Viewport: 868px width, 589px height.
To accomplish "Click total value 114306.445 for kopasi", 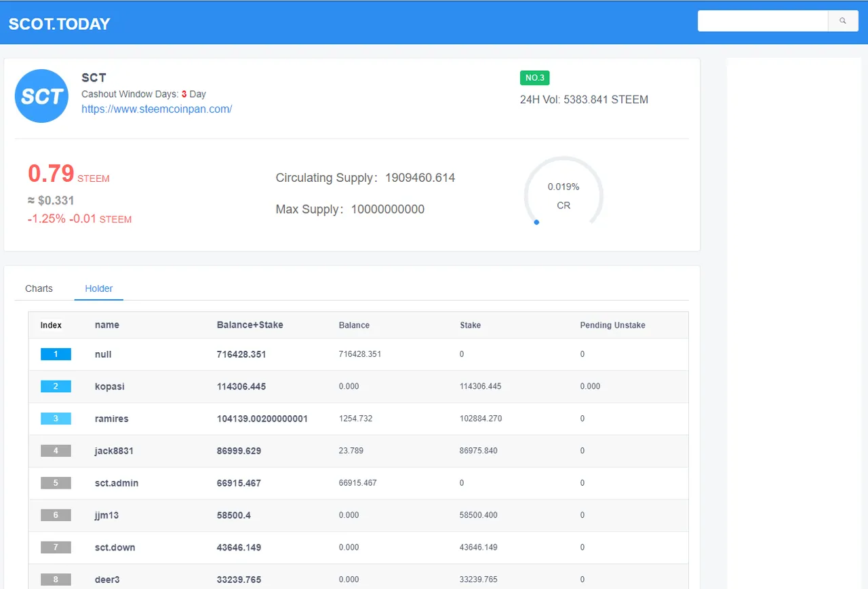I will click(241, 386).
